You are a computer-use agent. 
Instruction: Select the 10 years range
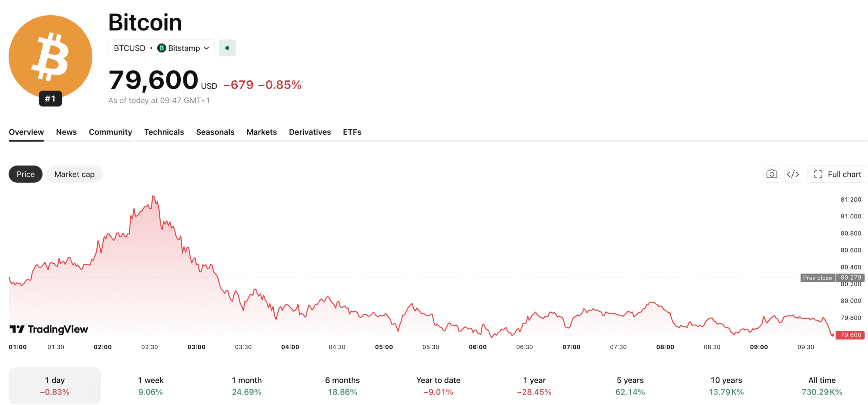point(726,386)
